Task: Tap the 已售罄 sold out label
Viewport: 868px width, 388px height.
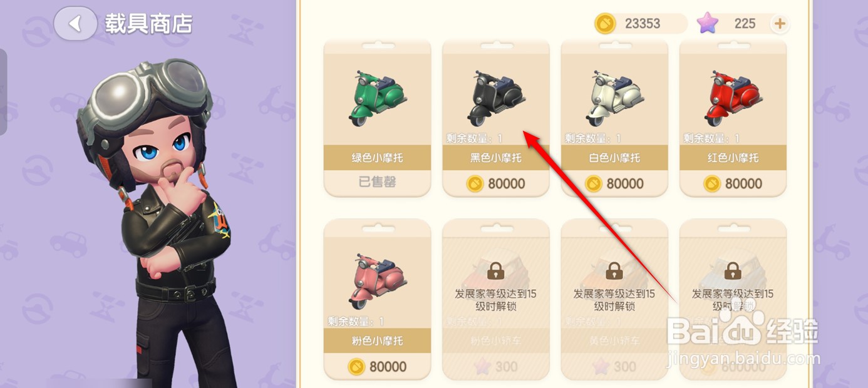Action: tap(377, 183)
